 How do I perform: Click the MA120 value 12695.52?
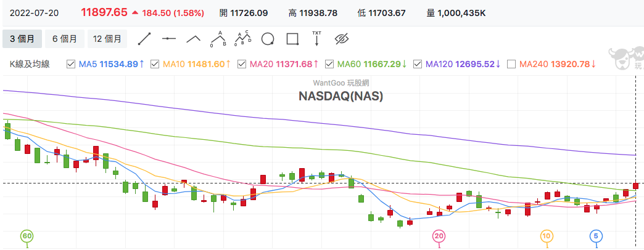474,64
